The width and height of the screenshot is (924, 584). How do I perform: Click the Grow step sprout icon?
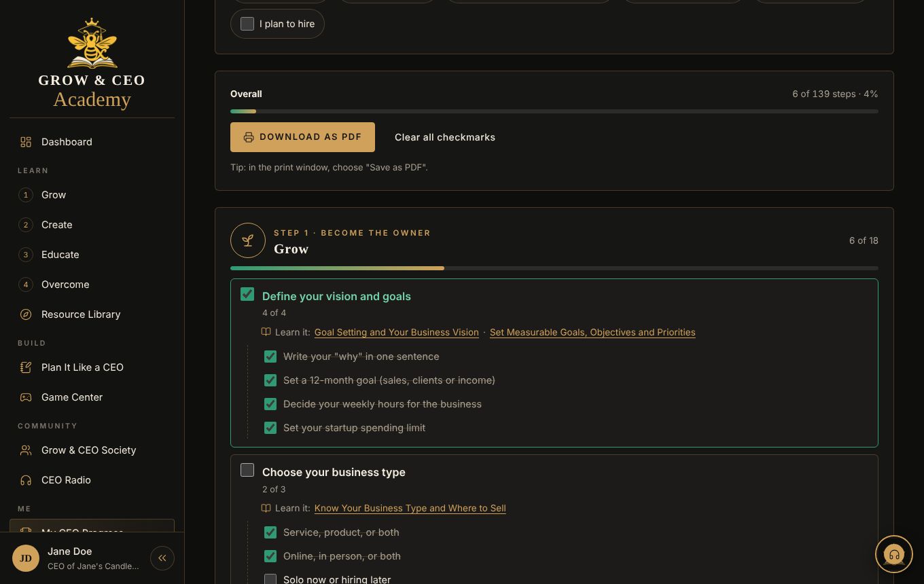(248, 240)
